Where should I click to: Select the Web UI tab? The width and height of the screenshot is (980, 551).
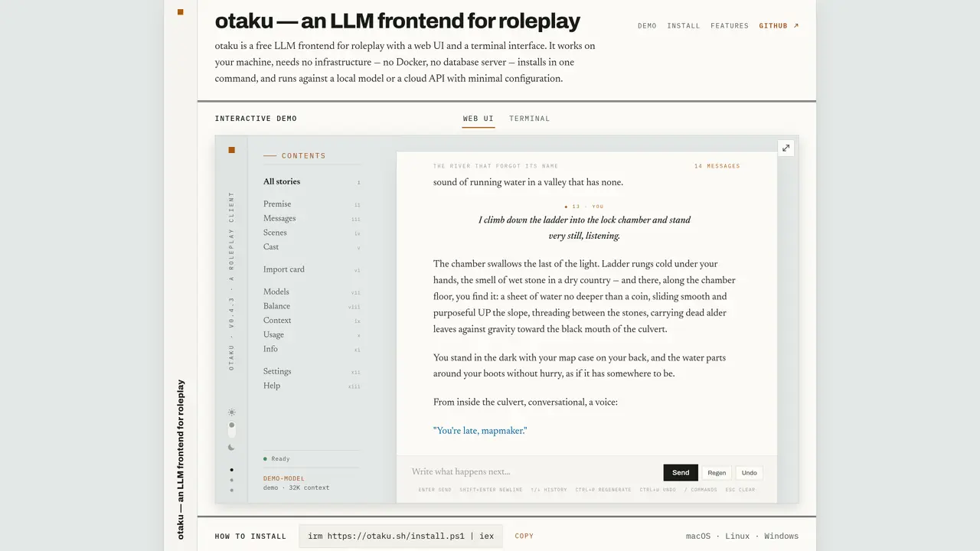click(479, 119)
